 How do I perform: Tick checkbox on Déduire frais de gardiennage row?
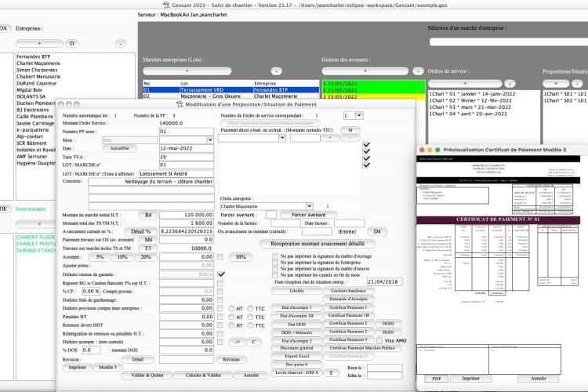point(220,300)
